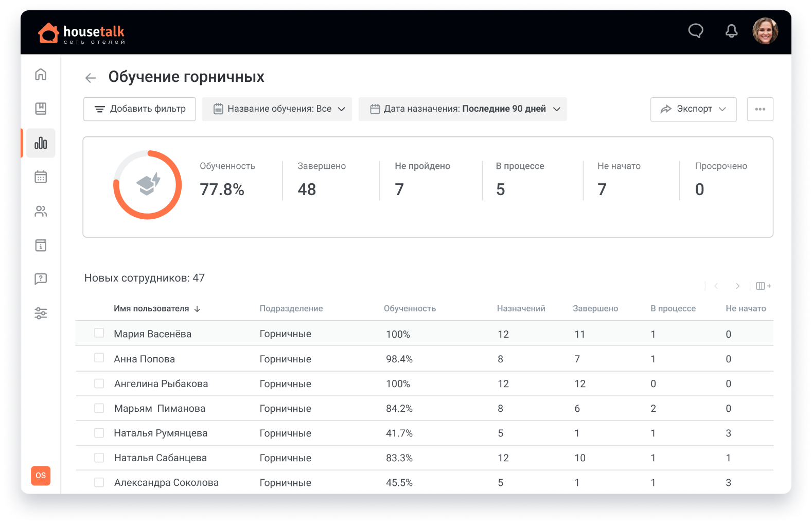The width and height of the screenshot is (812, 525).
Task: Open user Наталья Сабанцева
Action: point(161,458)
